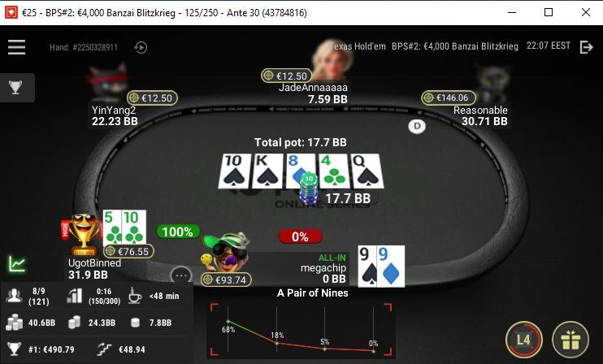
Task: Click YinYang2's €12.50 bounty badge
Action: coord(152,98)
